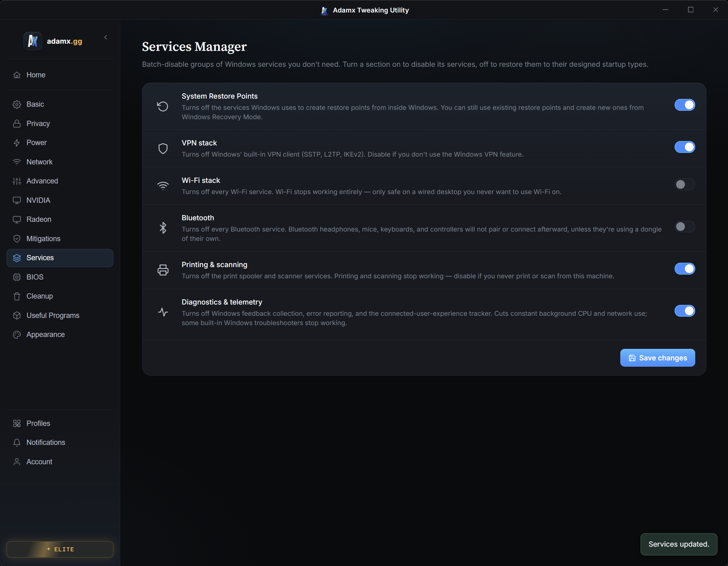
Task: Click the Account person icon
Action: pos(17,462)
